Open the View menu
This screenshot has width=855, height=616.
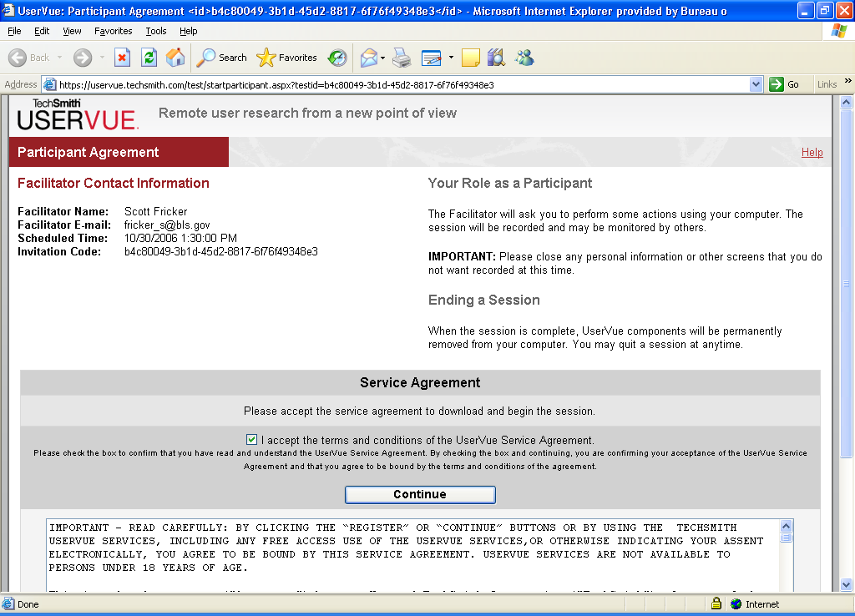click(x=72, y=31)
